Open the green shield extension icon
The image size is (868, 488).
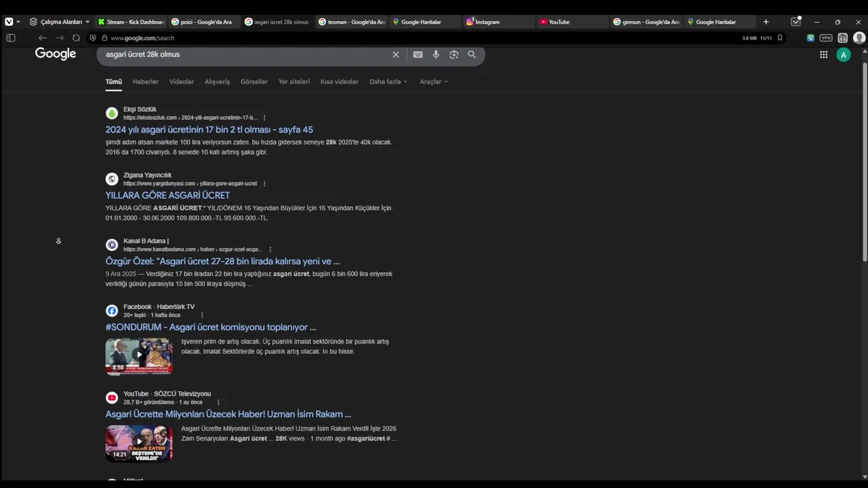click(x=810, y=38)
